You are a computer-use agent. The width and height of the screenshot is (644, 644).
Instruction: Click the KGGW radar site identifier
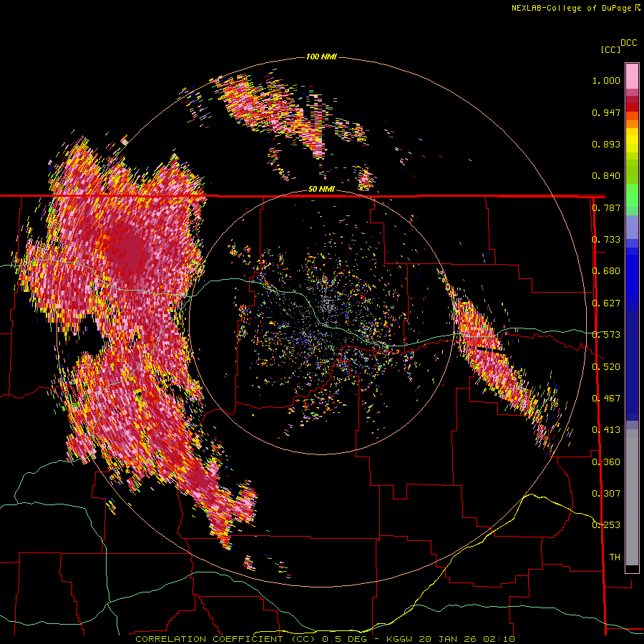tap(399, 639)
